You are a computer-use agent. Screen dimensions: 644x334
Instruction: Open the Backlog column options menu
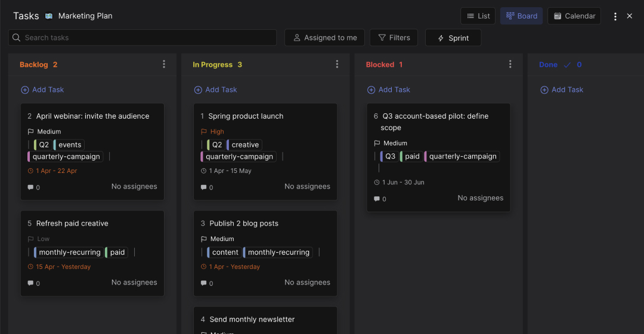(x=164, y=64)
